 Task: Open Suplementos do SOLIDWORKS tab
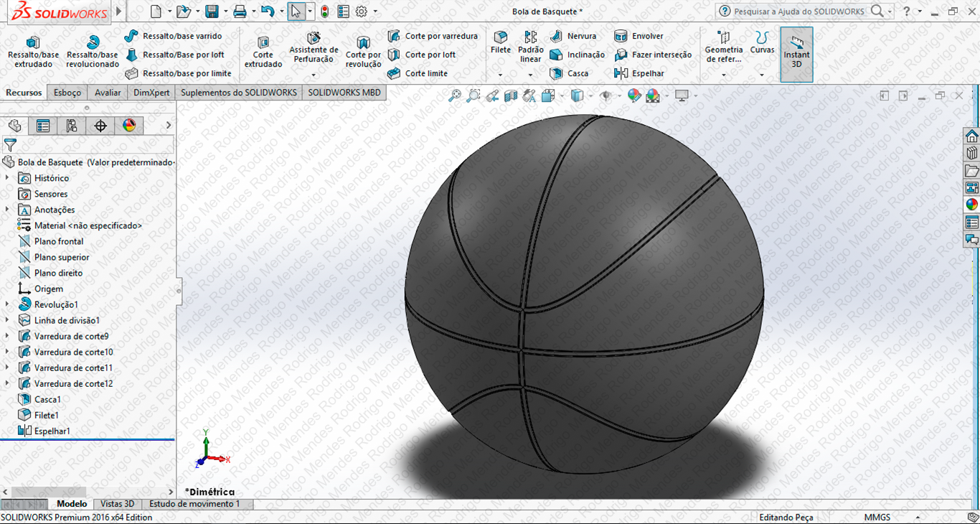click(238, 93)
